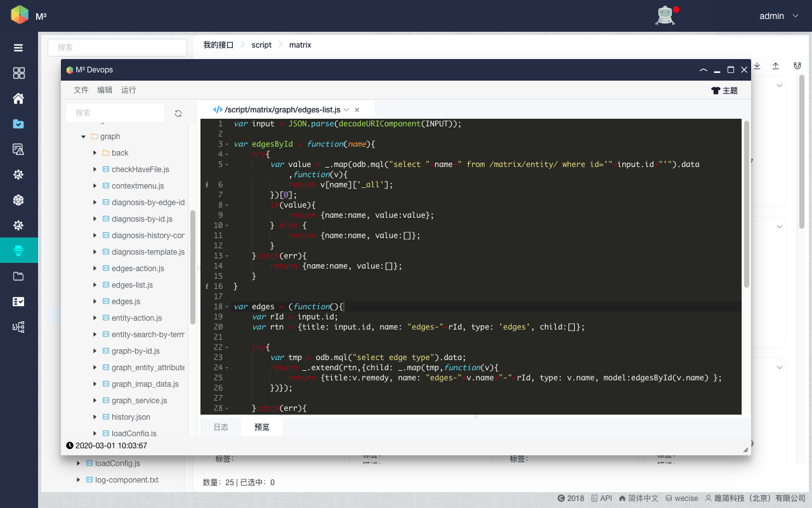Open entity-action.js in the tree
Screen dimensions: 812x508
136,318
